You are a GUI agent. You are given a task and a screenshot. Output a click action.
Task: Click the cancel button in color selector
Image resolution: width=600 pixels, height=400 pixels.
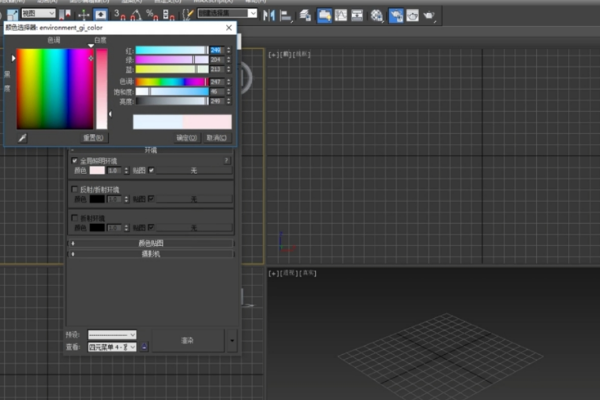(x=217, y=138)
